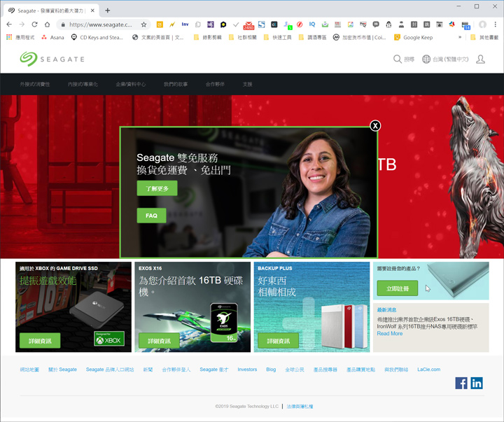Reload the page with the refresh icon
The width and height of the screenshot is (504, 422).
coord(34,24)
